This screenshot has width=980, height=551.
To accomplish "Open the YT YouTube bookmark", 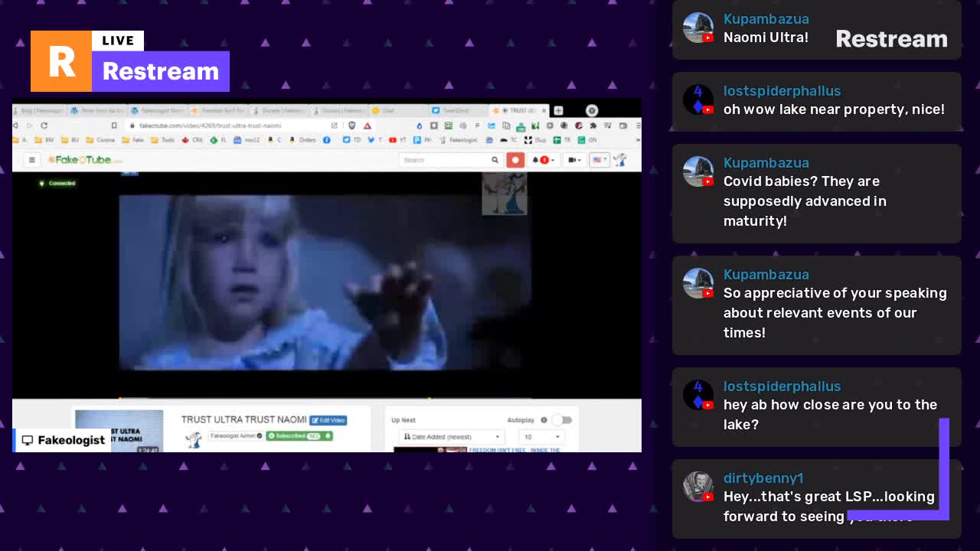I will [397, 140].
